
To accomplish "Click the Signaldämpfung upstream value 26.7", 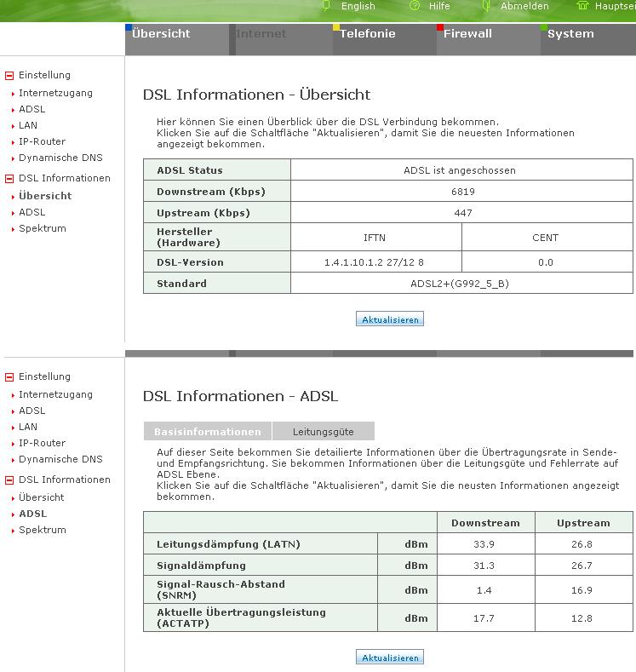I will point(582,566).
